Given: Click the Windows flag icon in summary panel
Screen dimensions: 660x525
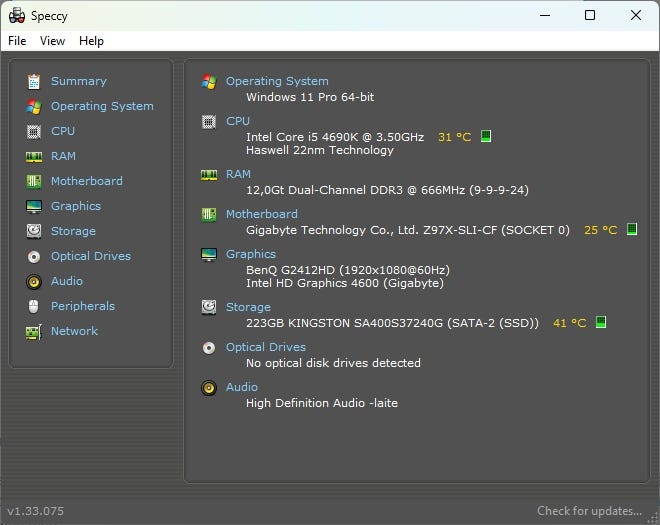Looking at the screenshot, I should [209, 81].
